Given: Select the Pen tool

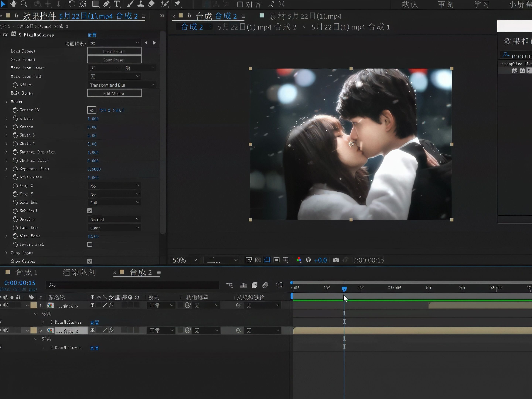Looking at the screenshot, I should coord(106,4).
